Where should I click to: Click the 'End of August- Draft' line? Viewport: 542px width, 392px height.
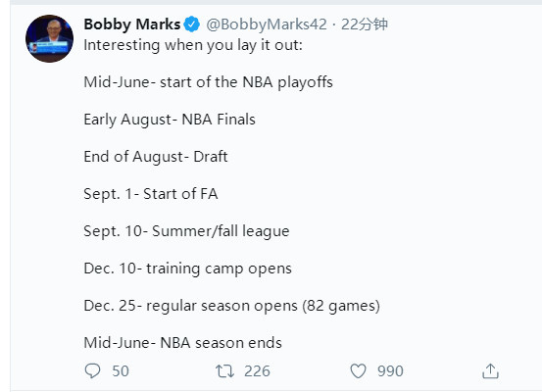coord(156,157)
